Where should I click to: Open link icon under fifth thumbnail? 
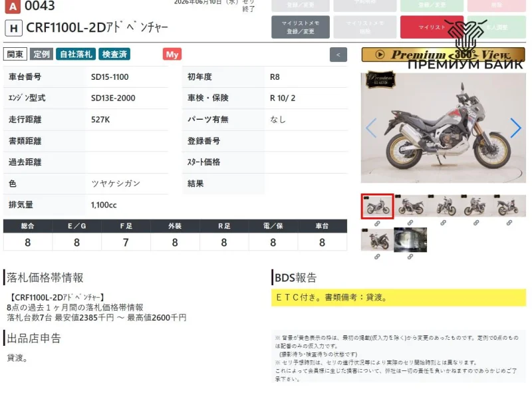pyautogui.click(x=509, y=223)
